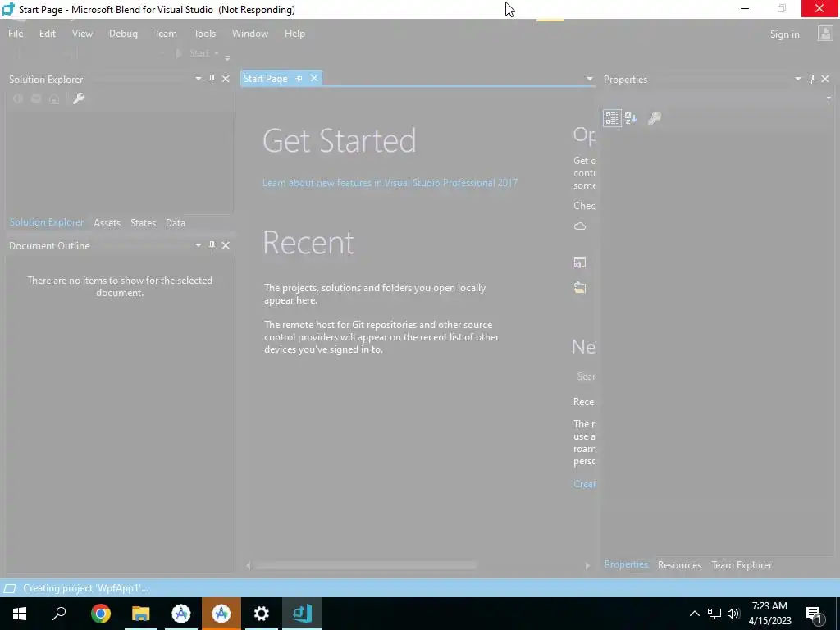840x630 pixels.
Task: Switch to the Data tab
Action: pos(176,223)
